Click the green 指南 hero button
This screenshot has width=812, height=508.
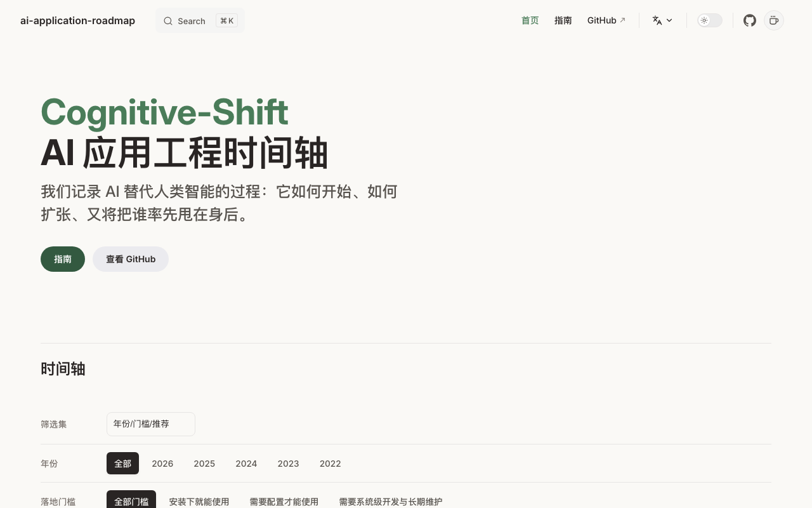(63, 259)
